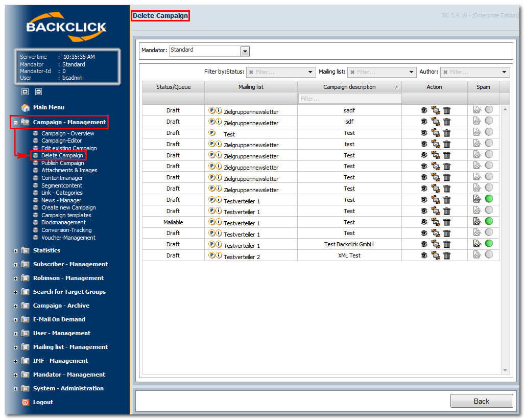
Task: Open E-Mail On Demand section
Action: pyautogui.click(x=59, y=319)
